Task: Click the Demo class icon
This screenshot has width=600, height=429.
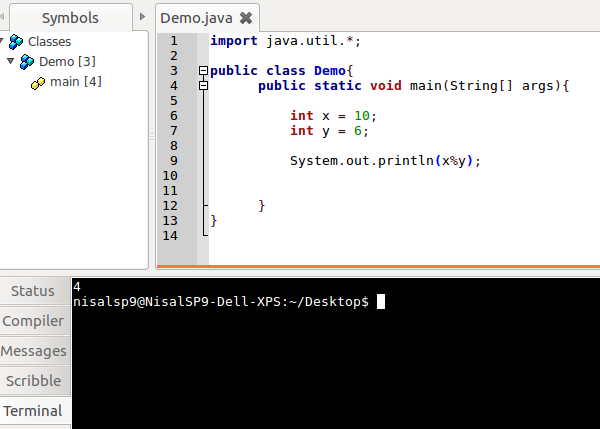Action: [27, 62]
